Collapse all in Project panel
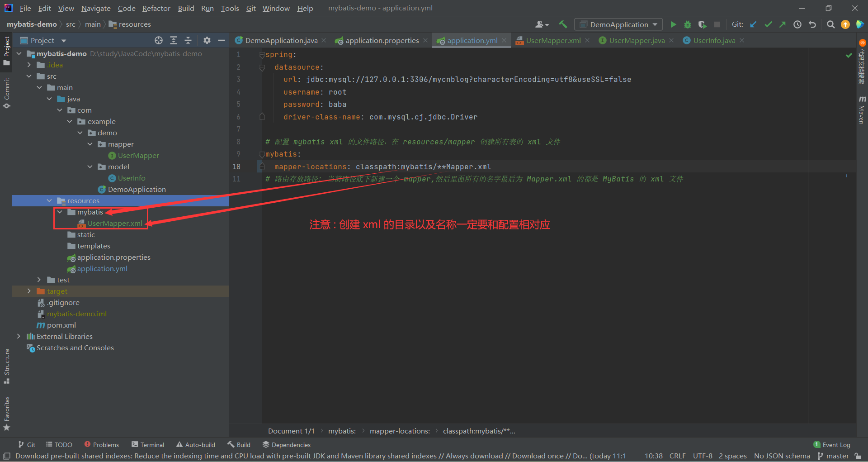This screenshot has width=868, height=462. point(188,40)
